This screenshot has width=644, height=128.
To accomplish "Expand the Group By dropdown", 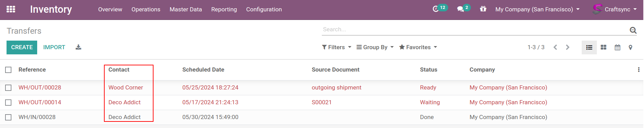I will 375,47.
